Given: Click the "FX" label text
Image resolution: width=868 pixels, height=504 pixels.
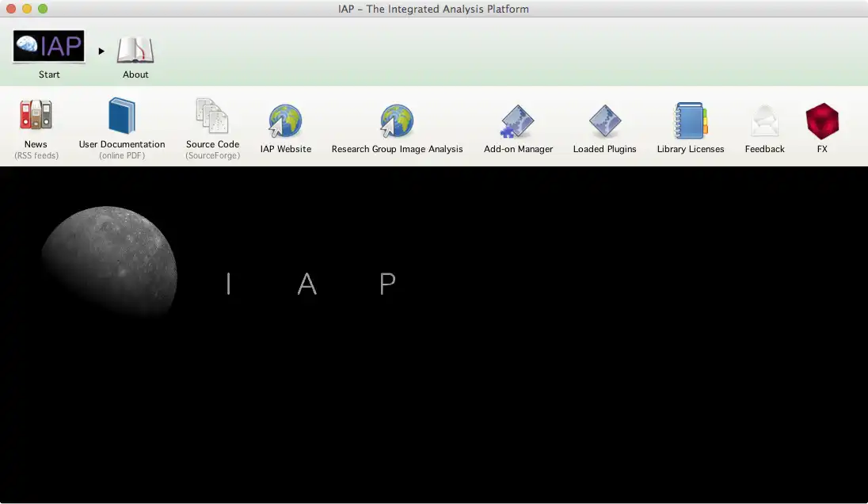Looking at the screenshot, I should tap(822, 149).
